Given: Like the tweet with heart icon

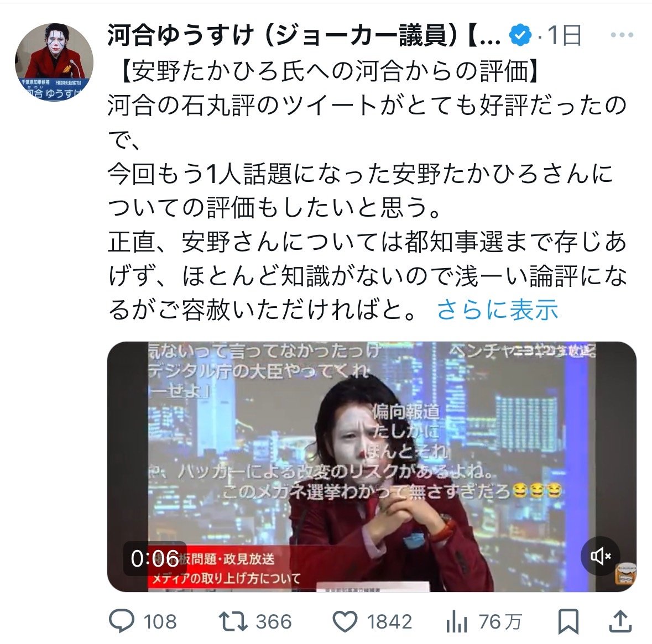Looking at the screenshot, I should coord(346,621).
